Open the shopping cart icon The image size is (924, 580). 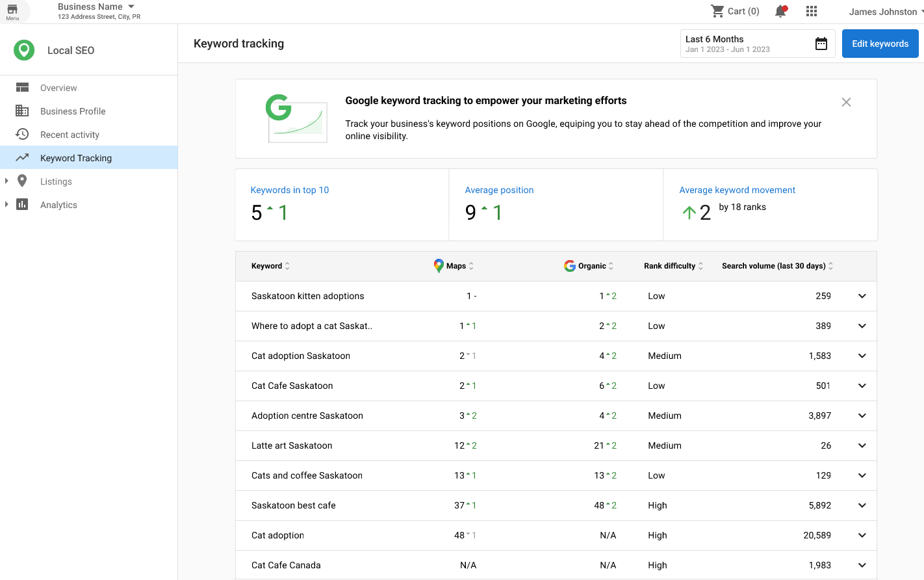coord(717,11)
